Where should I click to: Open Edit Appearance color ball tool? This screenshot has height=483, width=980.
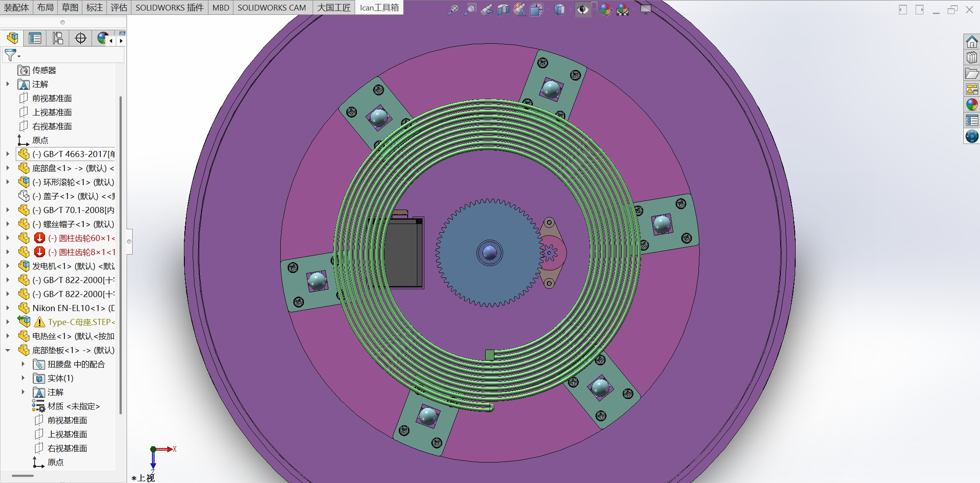pos(606,9)
